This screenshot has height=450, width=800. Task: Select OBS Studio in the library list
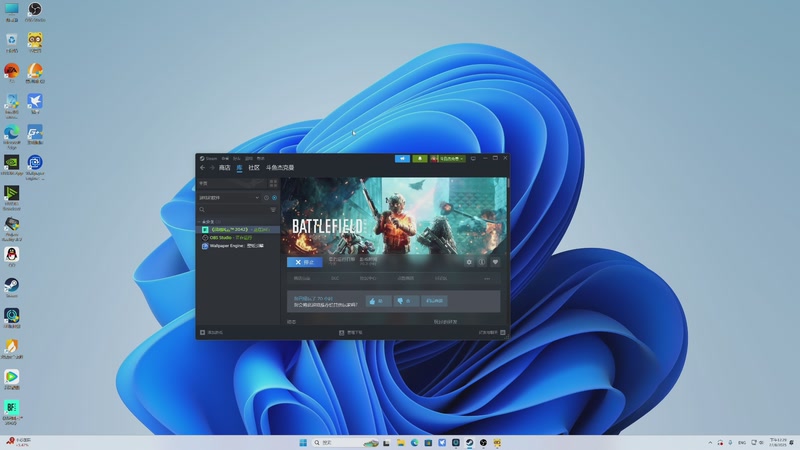(x=238, y=238)
